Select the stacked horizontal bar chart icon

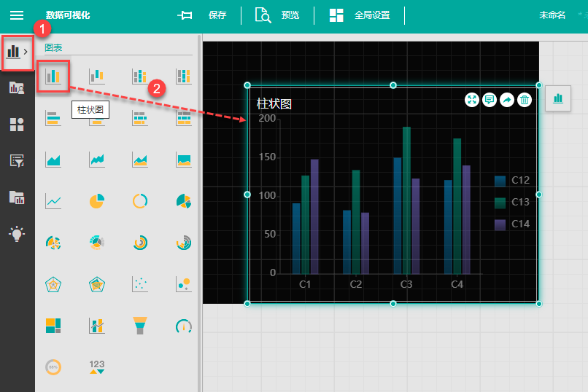click(x=140, y=118)
